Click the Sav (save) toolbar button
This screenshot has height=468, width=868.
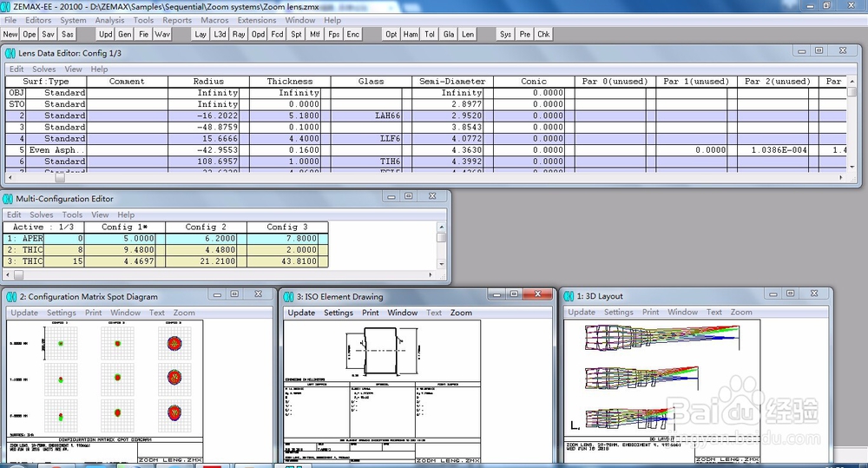pyautogui.click(x=48, y=35)
